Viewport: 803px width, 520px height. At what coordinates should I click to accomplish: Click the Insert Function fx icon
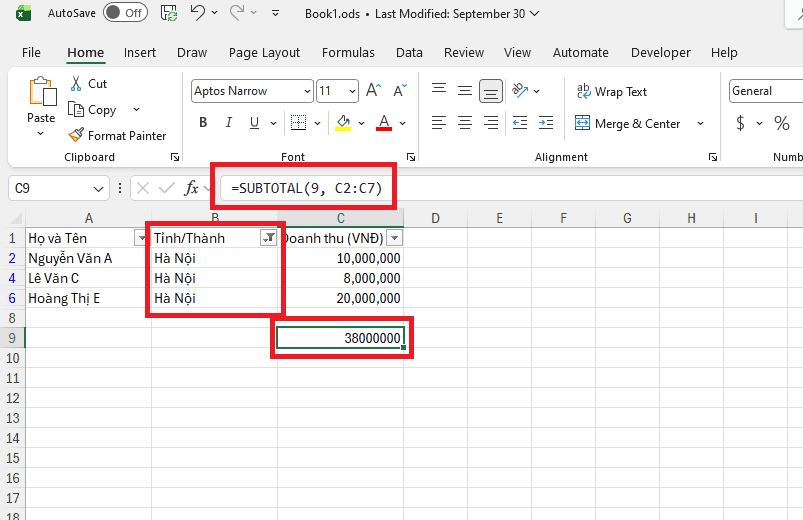191,188
